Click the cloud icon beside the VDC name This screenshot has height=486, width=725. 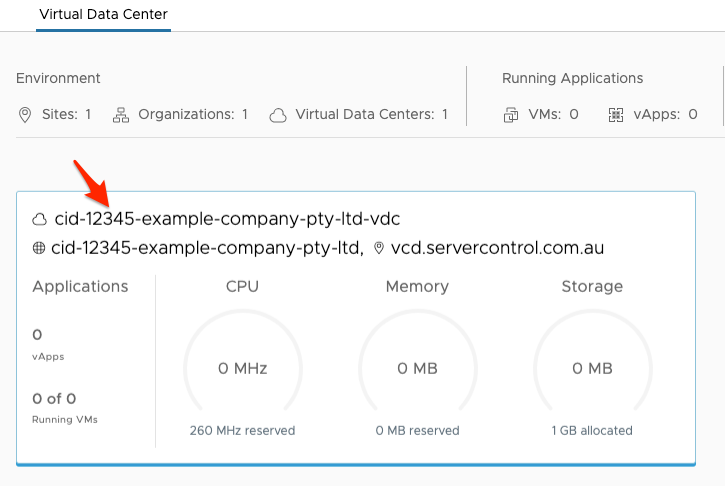point(40,219)
